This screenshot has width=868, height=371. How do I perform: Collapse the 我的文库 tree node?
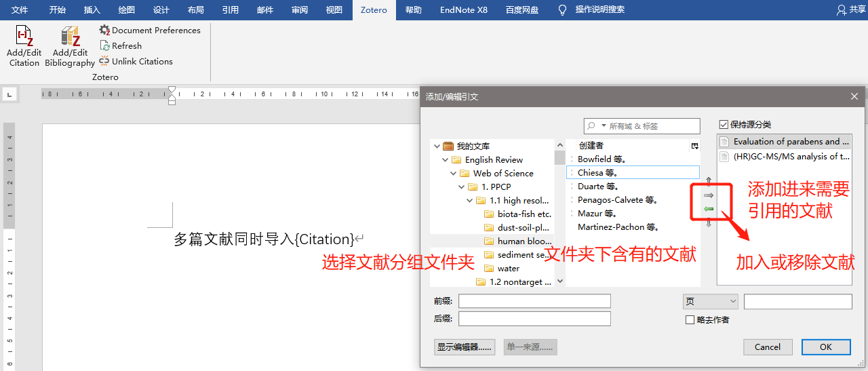click(437, 147)
